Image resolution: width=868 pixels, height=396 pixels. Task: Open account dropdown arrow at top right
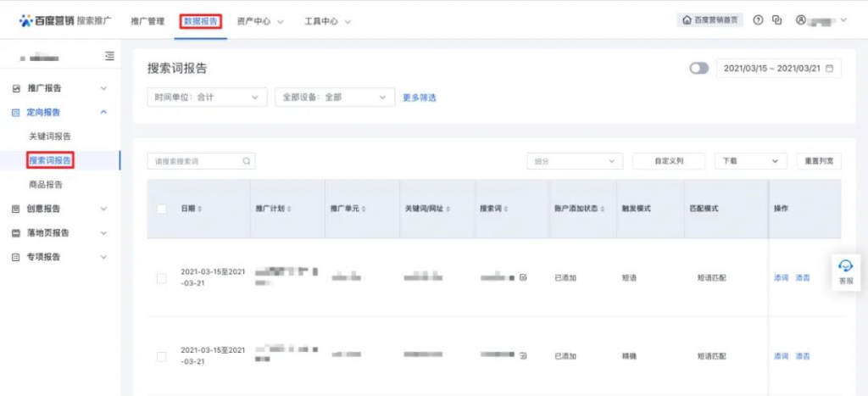click(x=843, y=20)
